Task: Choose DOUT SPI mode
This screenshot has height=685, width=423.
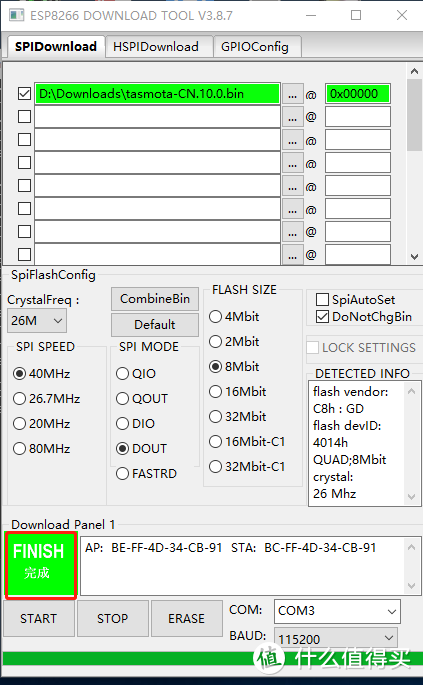Action: [x=142, y=448]
